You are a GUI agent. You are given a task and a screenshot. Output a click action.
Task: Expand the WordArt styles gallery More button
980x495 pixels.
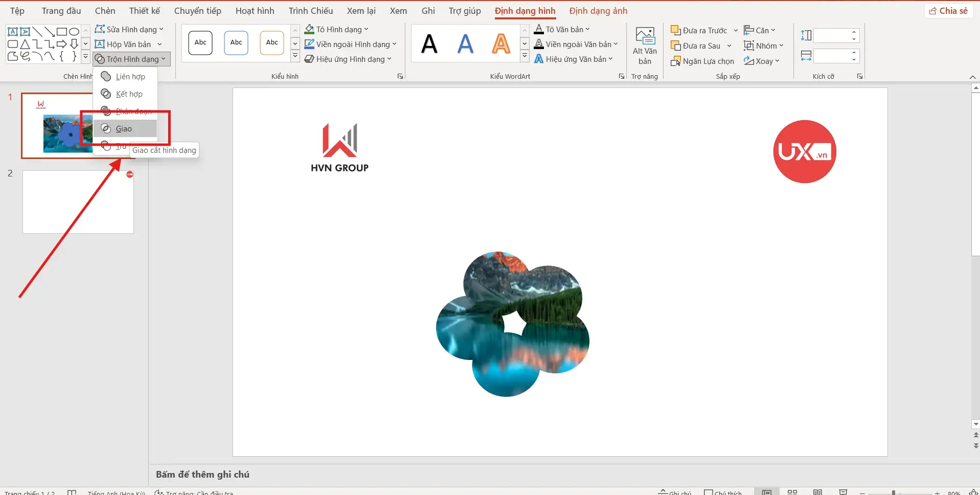click(x=525, y=56)
